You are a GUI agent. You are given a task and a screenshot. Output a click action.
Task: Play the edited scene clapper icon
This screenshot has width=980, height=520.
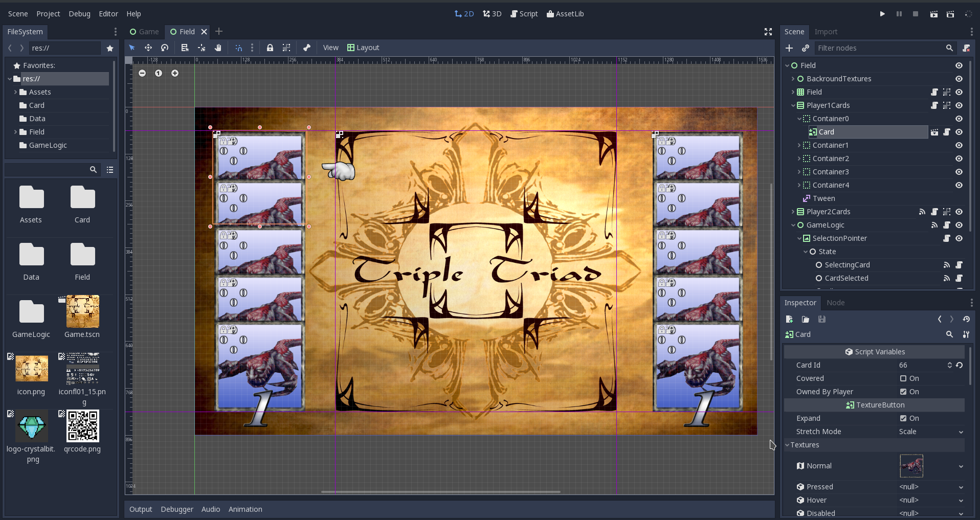934,14
